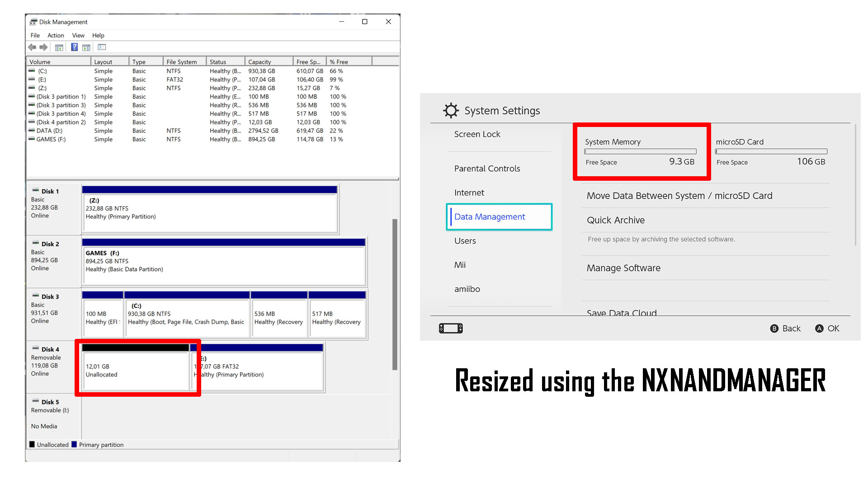Viewport: 868px width, 488px height.
Task: Click the Disk Management title bar icon
Action: coord(33,22)
